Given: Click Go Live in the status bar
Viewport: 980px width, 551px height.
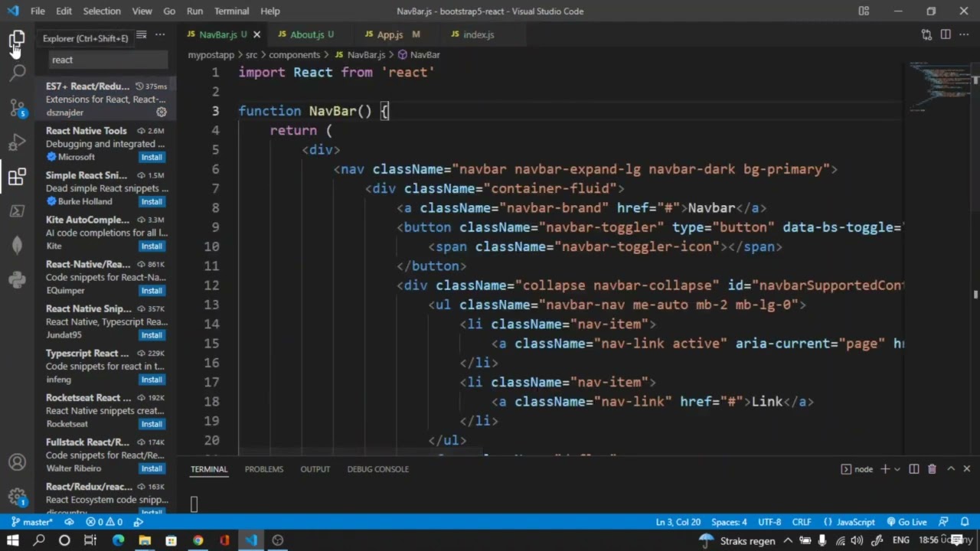Looking at the screenshot, I should tap(906, 522).
